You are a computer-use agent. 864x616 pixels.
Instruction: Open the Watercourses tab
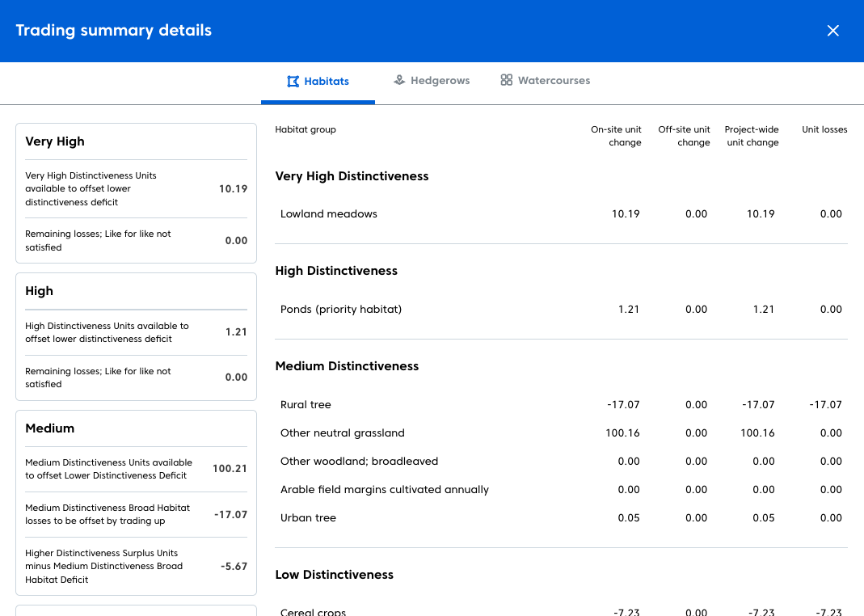tap(554, 81)
